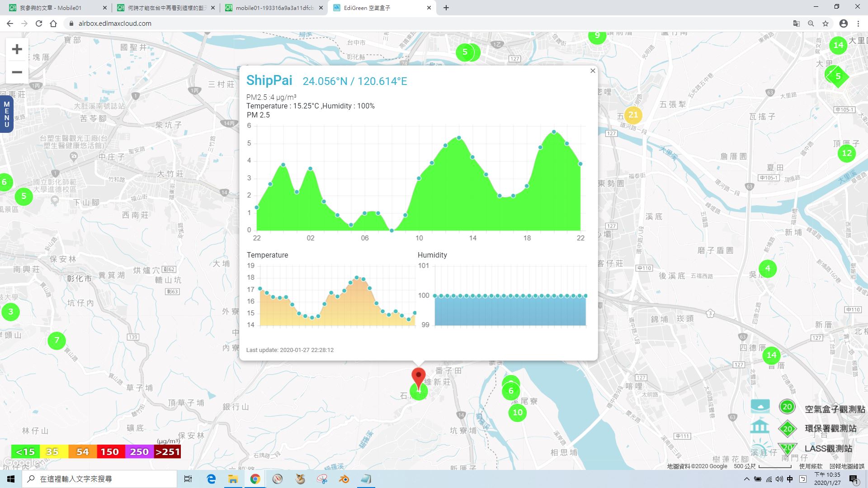
Task: Open Blender from the taskbar
Action: (344, 479)
